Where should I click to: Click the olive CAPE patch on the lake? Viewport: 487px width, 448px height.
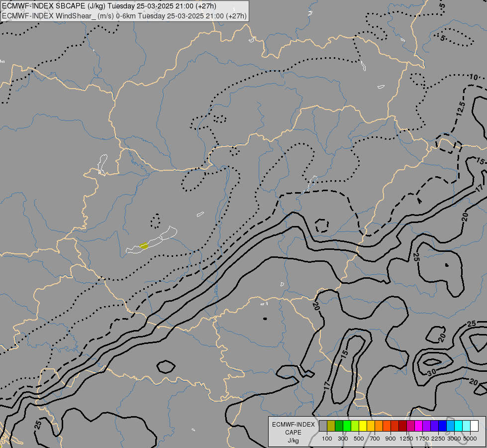tap(143, 245)
